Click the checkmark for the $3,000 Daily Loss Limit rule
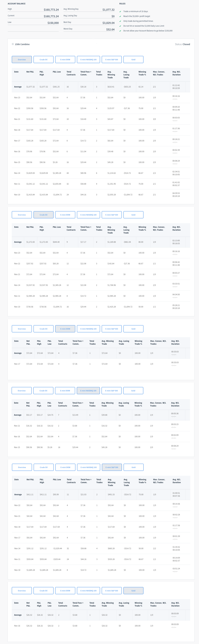Viewport: 199px width, 644px height. pos(120,26)
